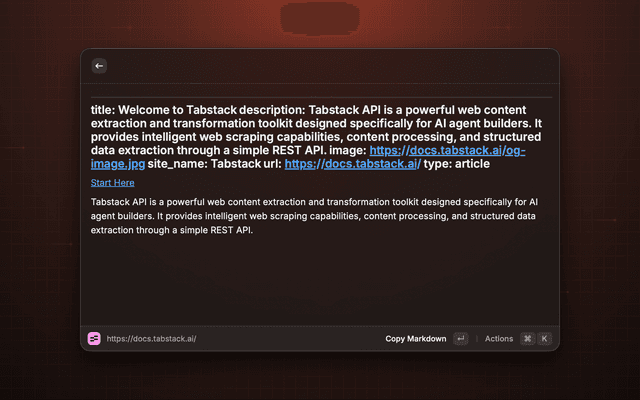Click the separator between Copy Markdown and Actions
640x400 pixels.
476,339
